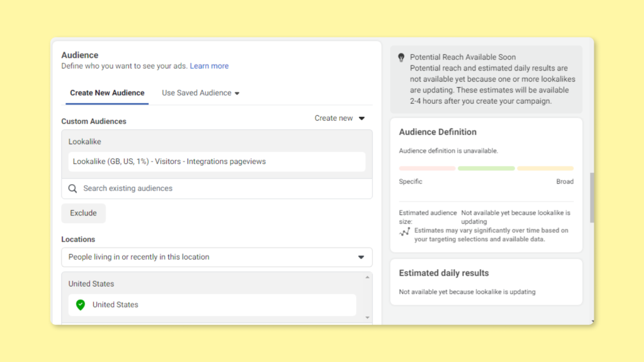Click the Exclude button
The height and width of the screenshot is (362, 644).
click(84, 213)
